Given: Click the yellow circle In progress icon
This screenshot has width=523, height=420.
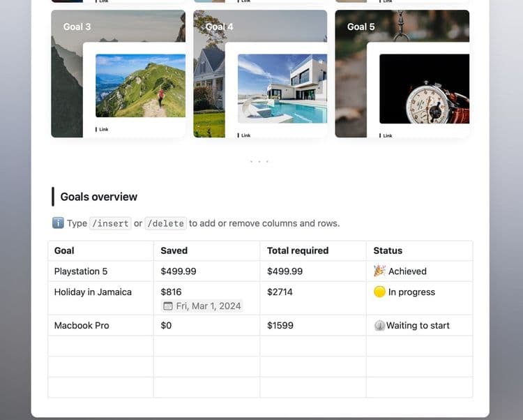Looking at the screenshot, I should [x=379, y=292].
